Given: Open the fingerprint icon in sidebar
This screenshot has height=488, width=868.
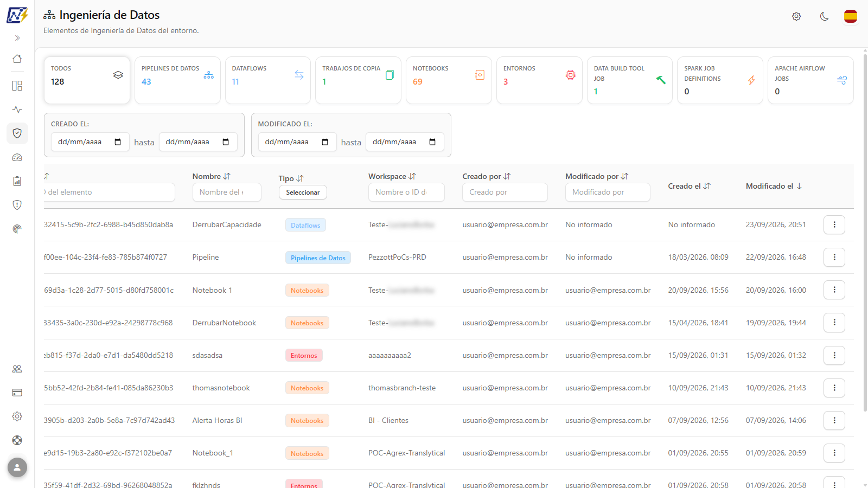Looking at the screenshot, I should point(17,229).
